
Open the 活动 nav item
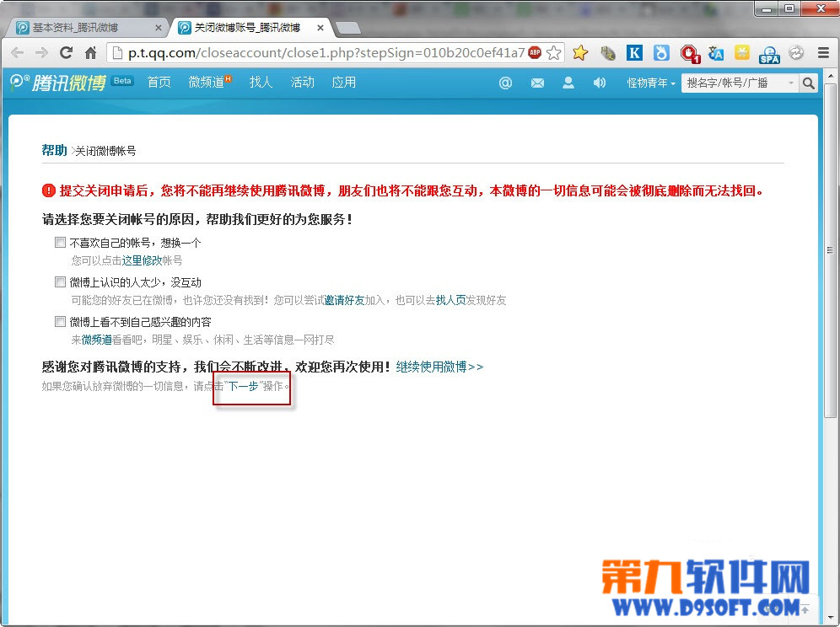(302, 83)
